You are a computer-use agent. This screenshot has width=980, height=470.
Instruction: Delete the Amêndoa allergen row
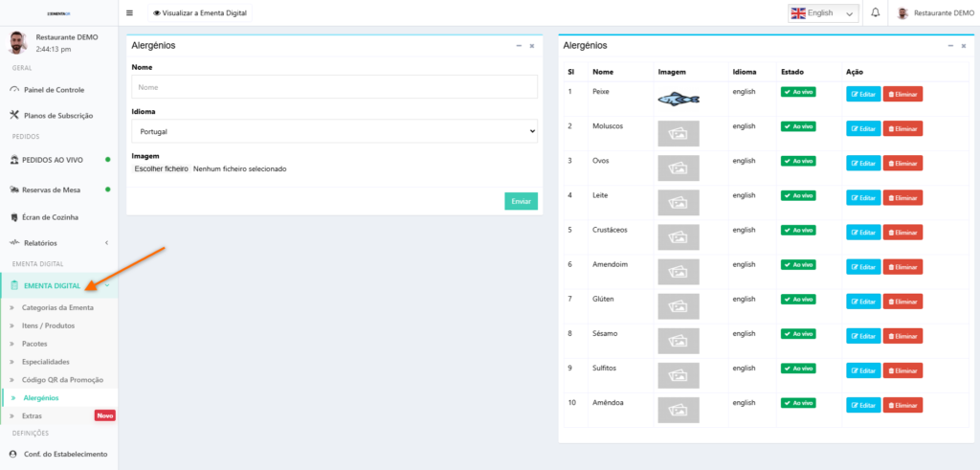902,404
